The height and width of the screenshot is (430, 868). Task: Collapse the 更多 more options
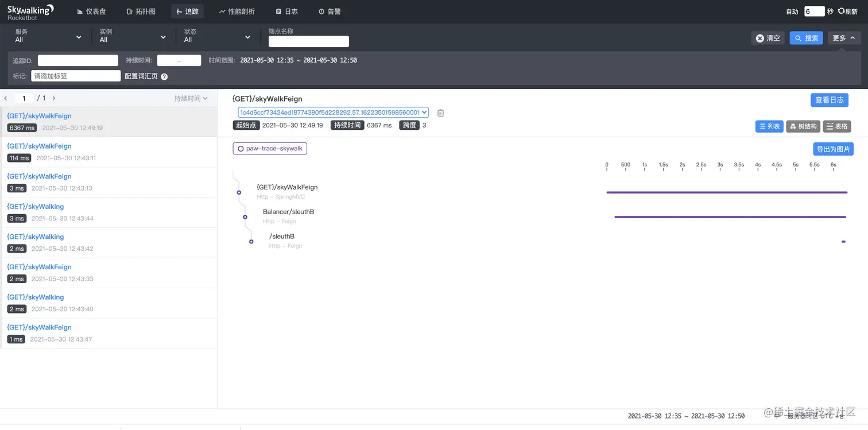pos(844,38)
